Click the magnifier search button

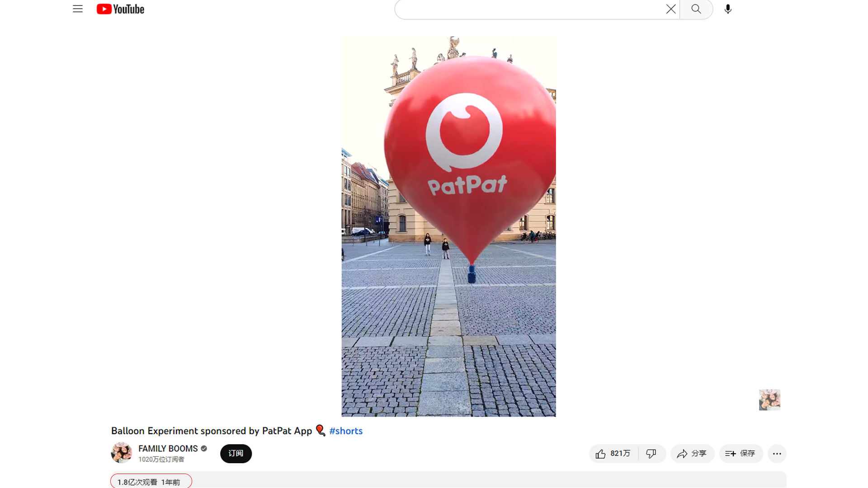point(696,9)
